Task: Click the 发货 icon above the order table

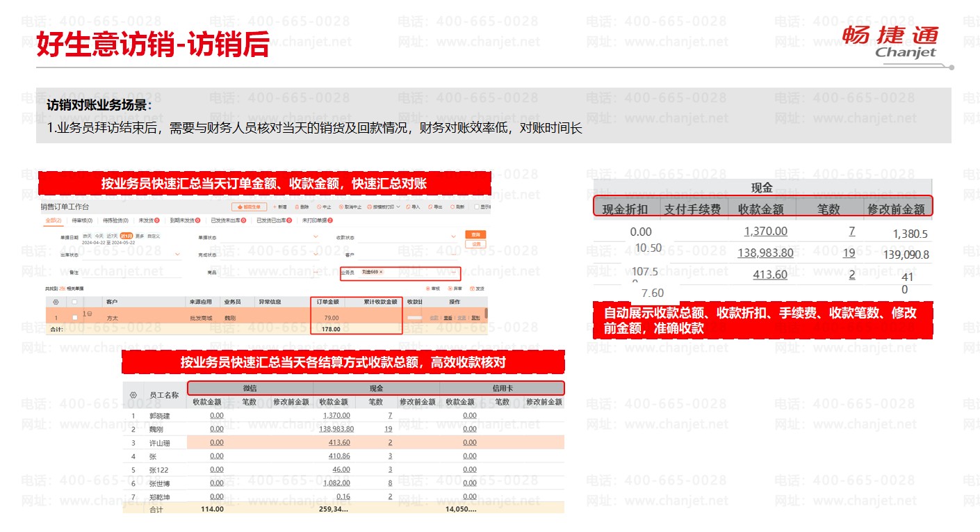Action: click(x=472, y=289)
